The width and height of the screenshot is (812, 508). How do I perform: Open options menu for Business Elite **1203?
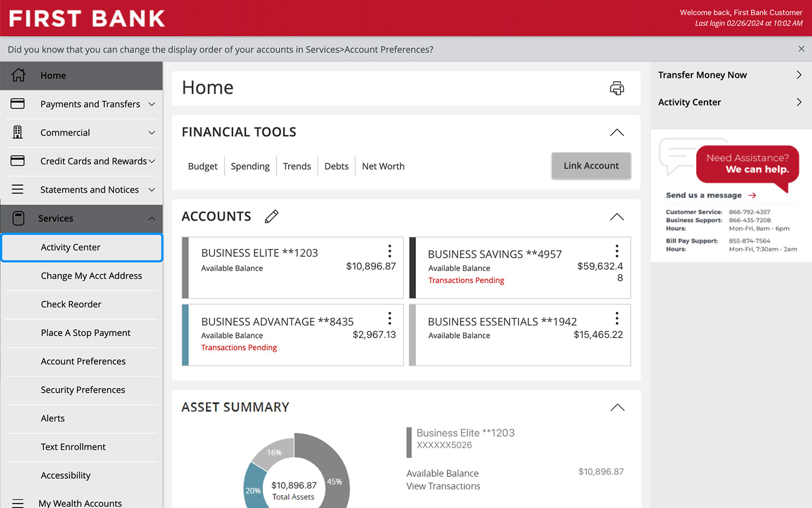(390, 251)
